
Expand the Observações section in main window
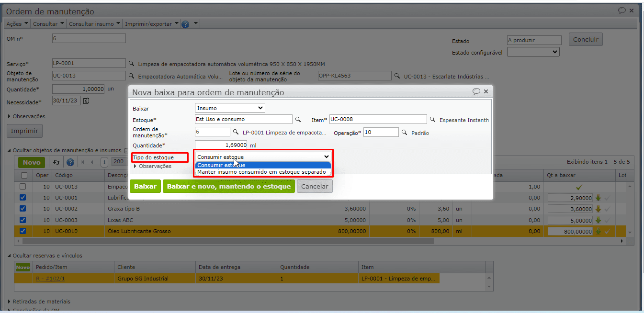click(26, 116)
